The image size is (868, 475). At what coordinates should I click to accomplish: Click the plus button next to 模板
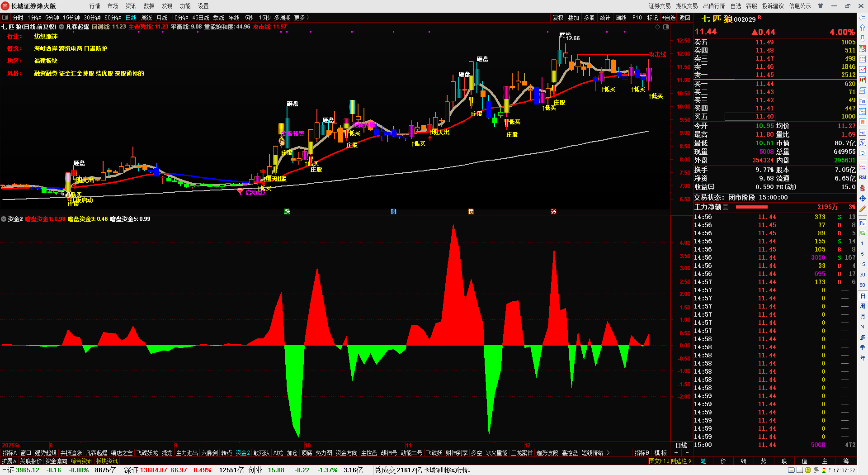point(676,453)
